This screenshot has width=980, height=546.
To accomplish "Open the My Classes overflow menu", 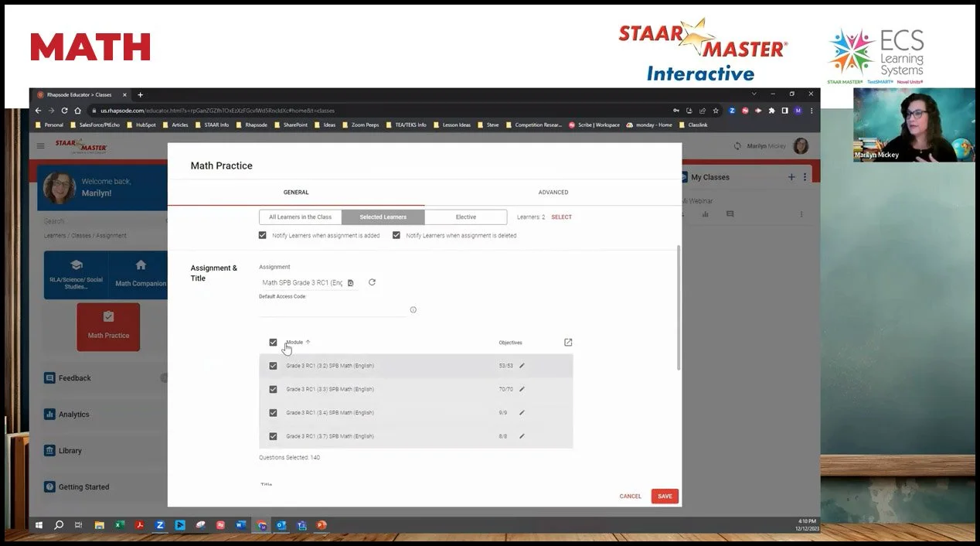I will 805,177.
